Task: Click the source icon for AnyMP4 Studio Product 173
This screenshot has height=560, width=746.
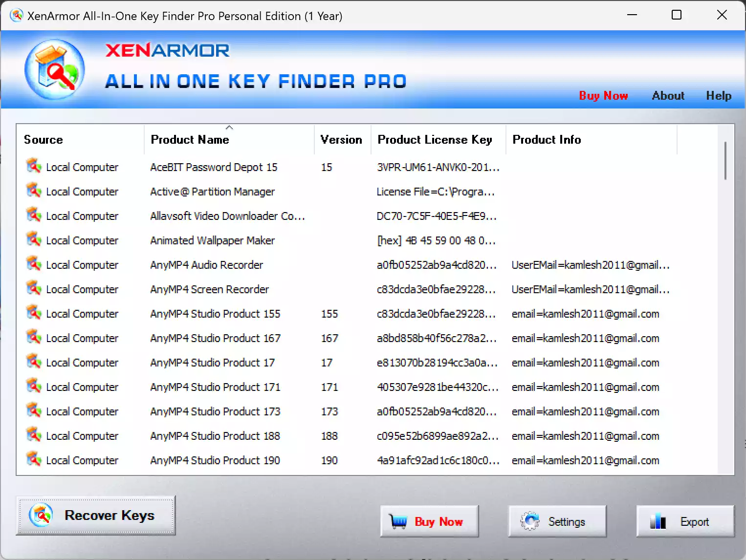Action: click(x=34, y=410)
